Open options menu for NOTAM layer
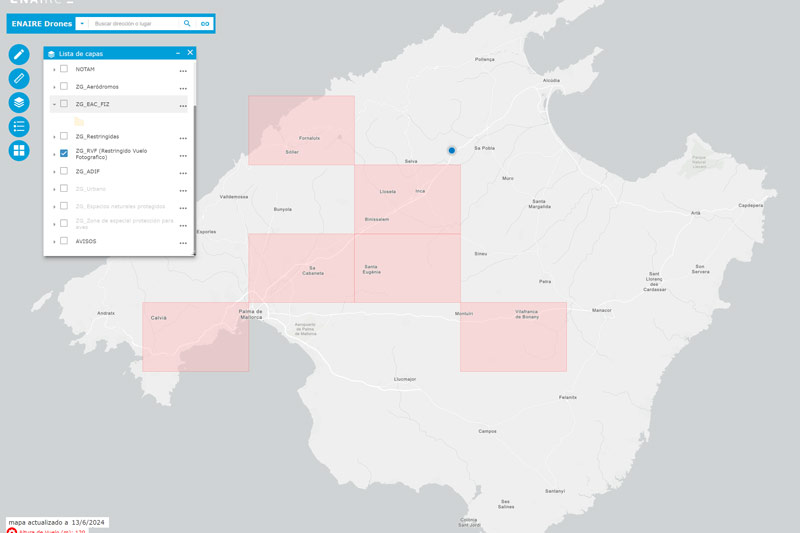The height and width of the screenshot is (533, 800). point(183,71)
